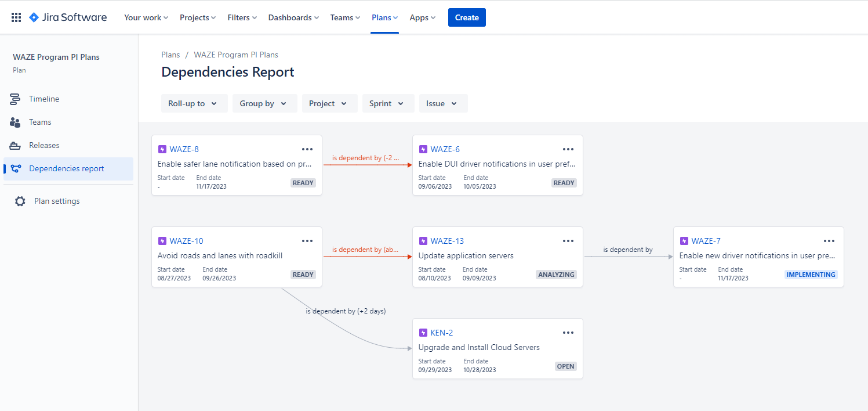Image resolution: width=868 pixels, height=411 pixels.
Task: Click 'is dependent by (+2 days)' label
Action: (346, 311)
